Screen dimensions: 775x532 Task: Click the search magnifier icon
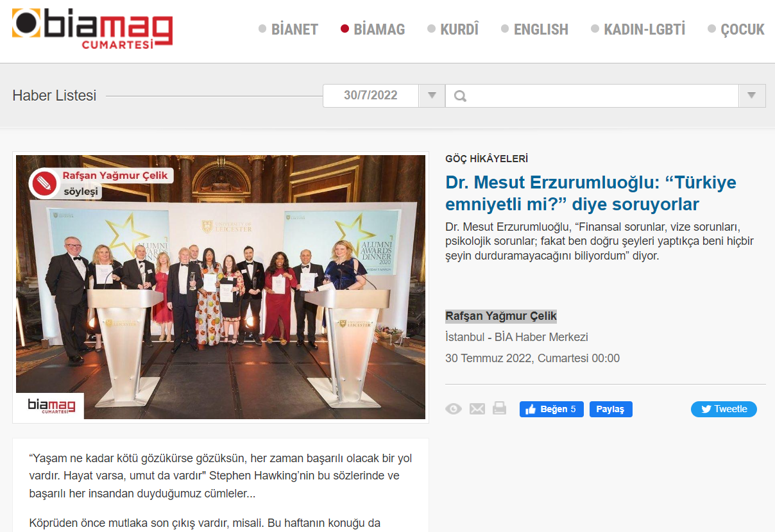(460, 96)
